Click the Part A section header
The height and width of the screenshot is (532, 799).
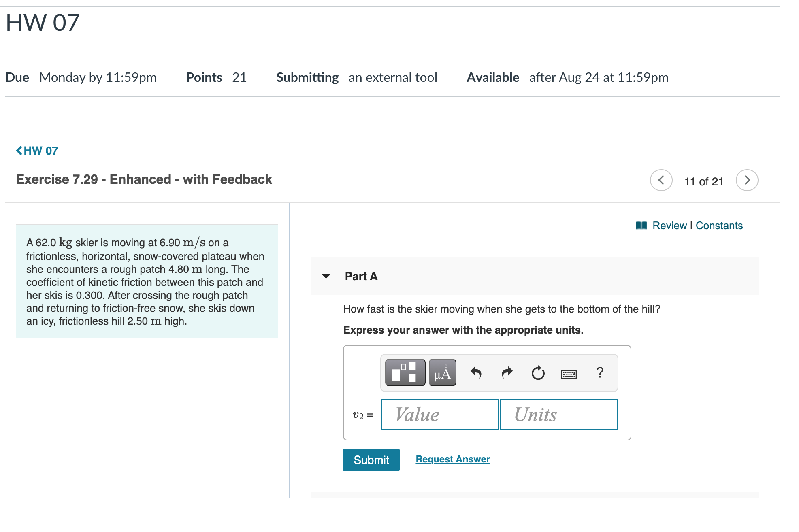(361, 276)
